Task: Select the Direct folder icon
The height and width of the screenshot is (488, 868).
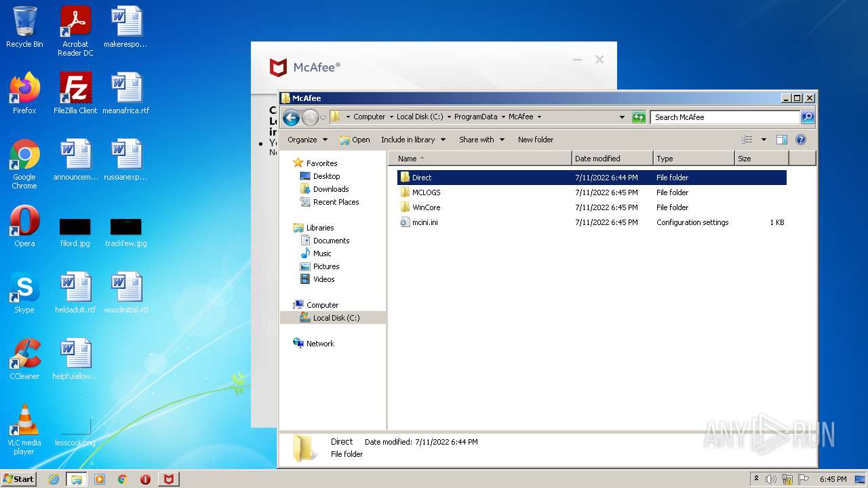Action: pos(405,178)
